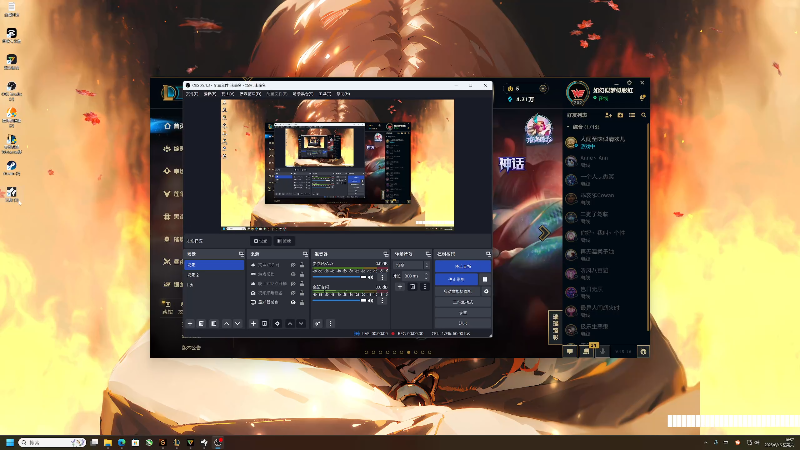
Task: Open the last menu in OBS menu bar
Action: coord(343,94)
